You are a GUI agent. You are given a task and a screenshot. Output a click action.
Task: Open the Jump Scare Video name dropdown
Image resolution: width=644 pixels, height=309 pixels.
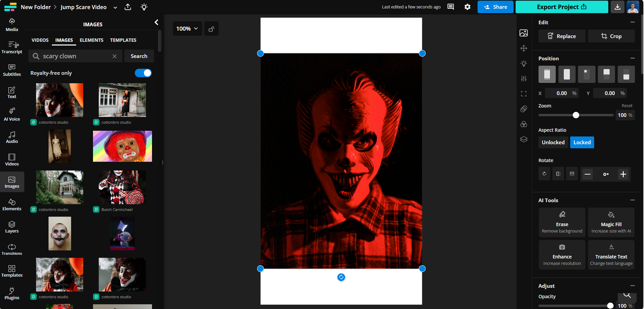[x=115, y=7]
